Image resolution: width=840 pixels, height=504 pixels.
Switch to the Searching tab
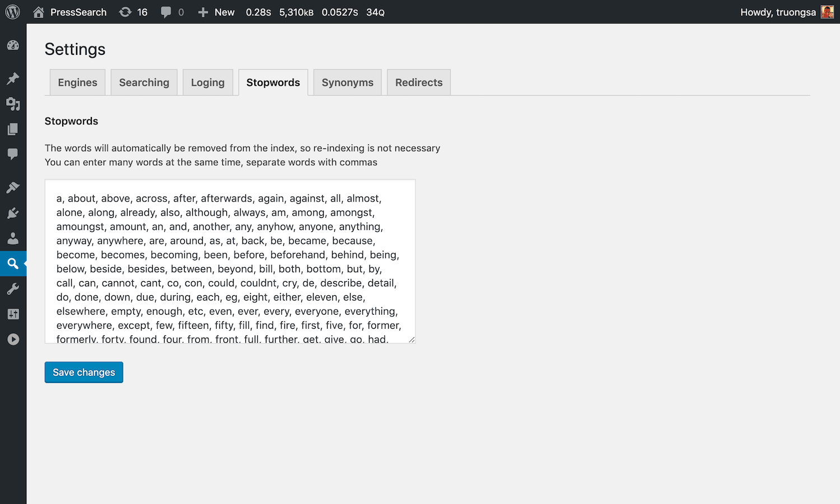[144, 82]
